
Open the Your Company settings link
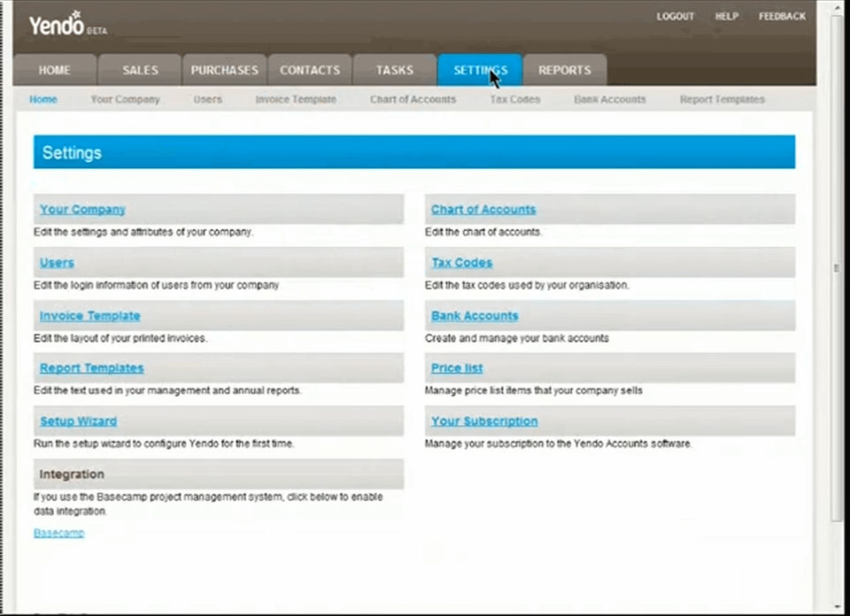(82, 210)
